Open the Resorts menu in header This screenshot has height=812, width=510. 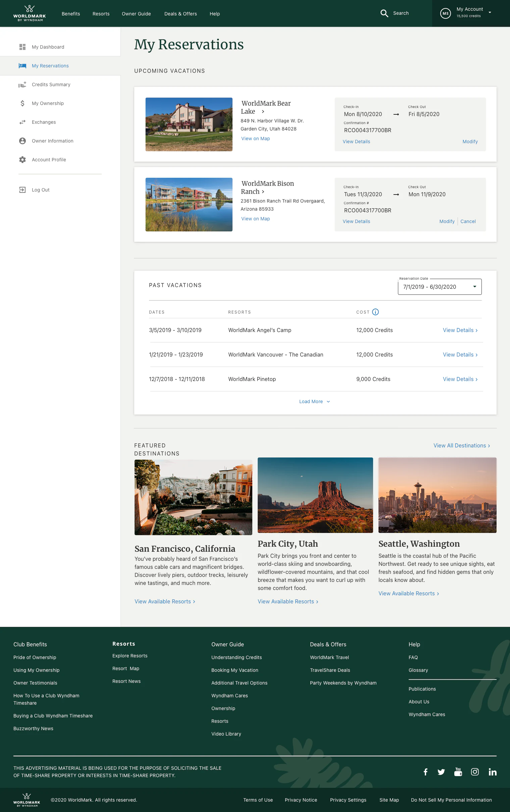pos(101,14)
